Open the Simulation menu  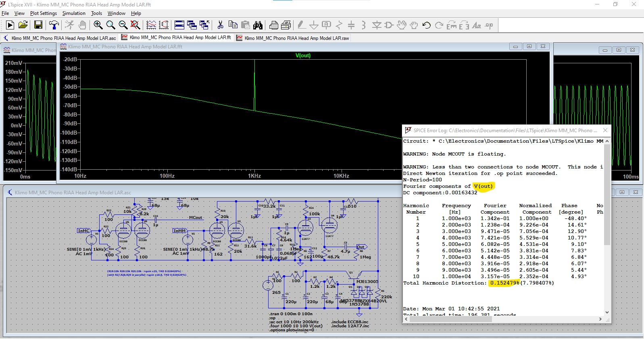(x=74, y=13)
